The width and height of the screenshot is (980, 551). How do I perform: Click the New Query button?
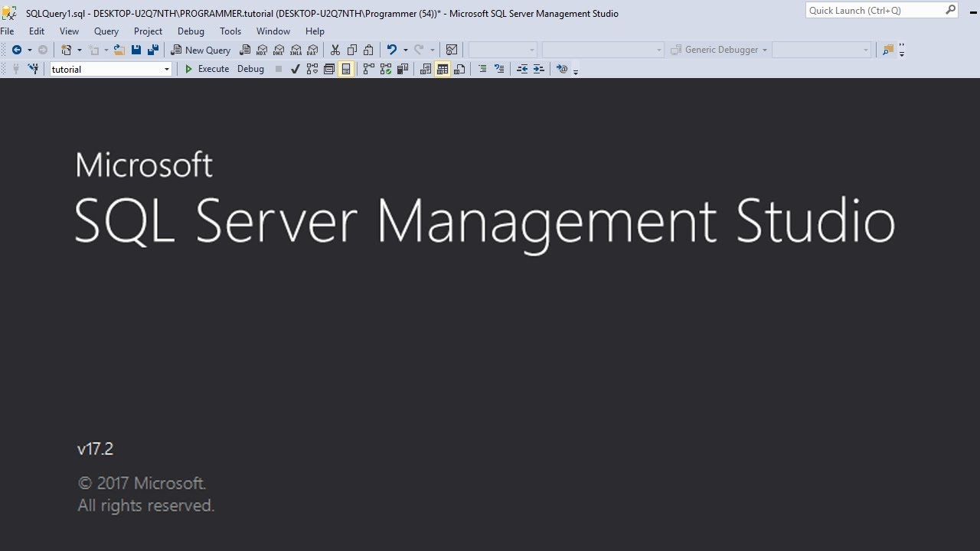point(201,50)
